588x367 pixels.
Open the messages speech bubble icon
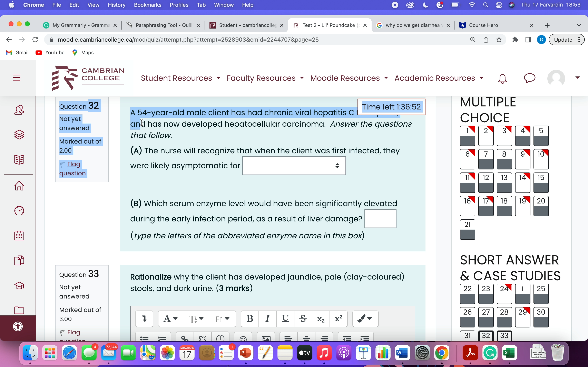529,78
